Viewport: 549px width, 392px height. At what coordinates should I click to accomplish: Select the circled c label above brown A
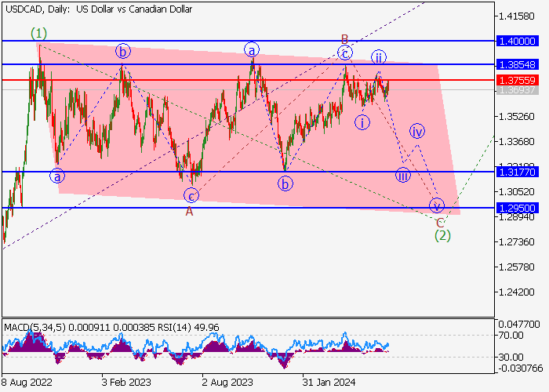click(x=191, y=195)
